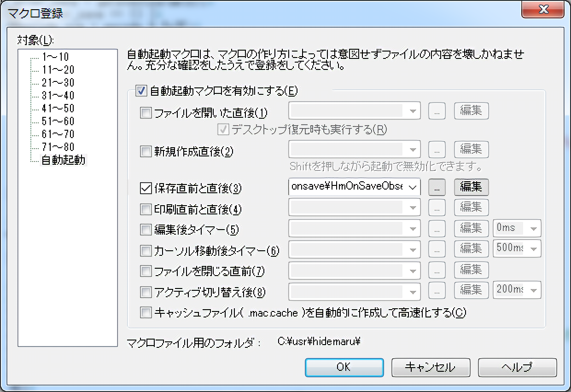Select 1～10 in the target tree
This screenshot has width=571, height=392.
(55, 57)
